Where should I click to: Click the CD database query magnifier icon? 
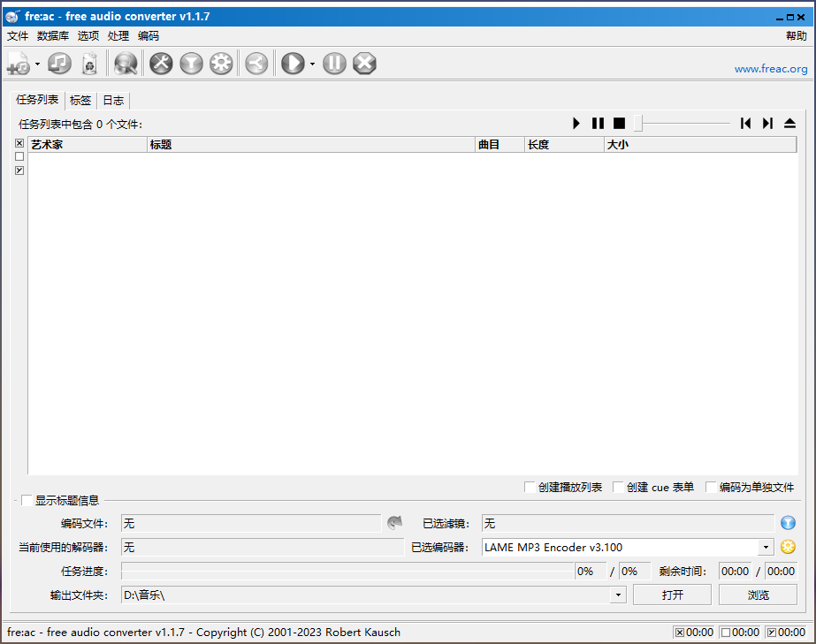126,64
